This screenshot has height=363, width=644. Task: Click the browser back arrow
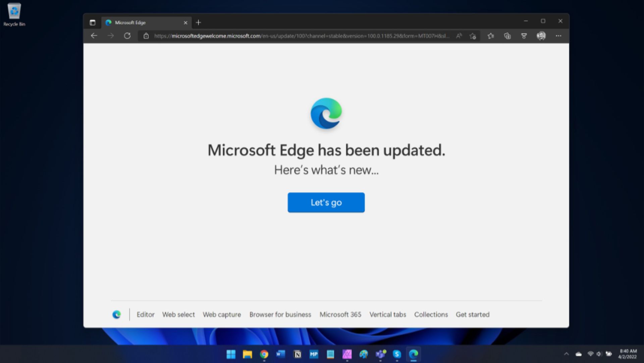[94, 36]
